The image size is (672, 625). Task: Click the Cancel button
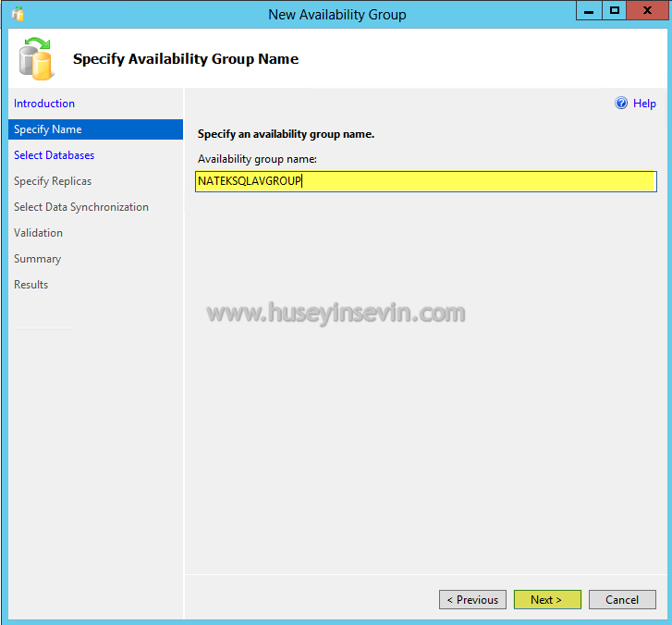(x=622, y=599)
